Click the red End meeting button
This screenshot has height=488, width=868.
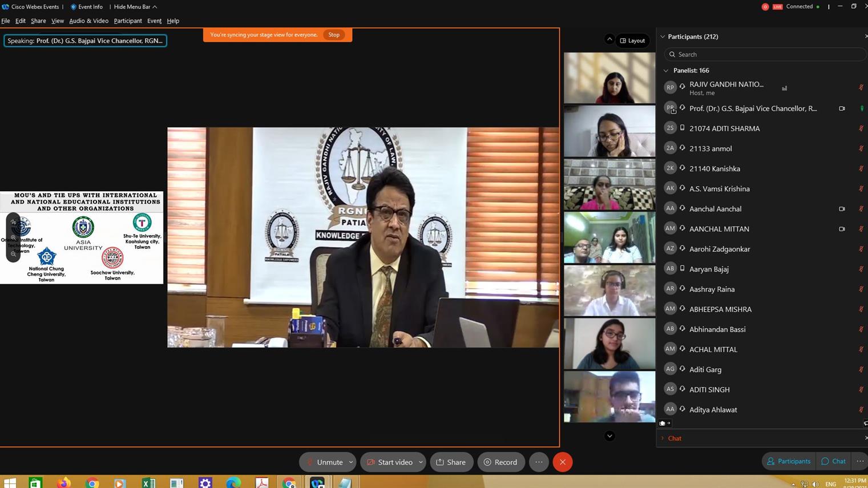pyautogui.click(x=563, y=462)
